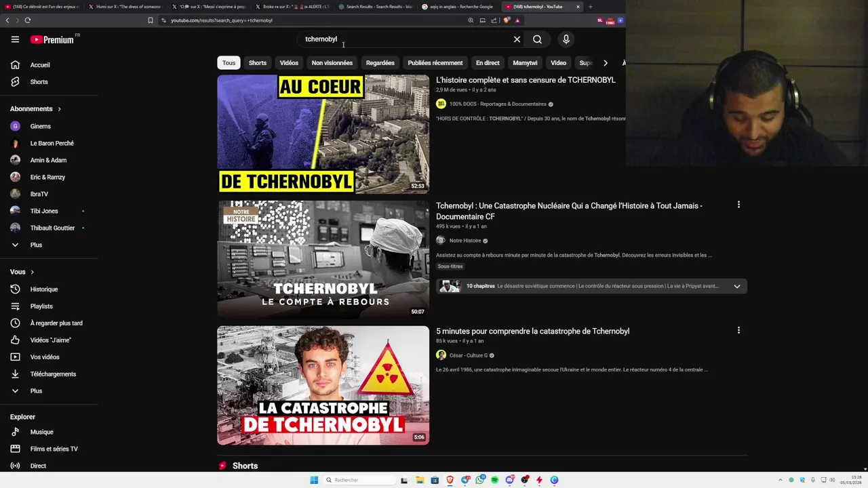Select the Non visionnées filter chip
868x488 pixels.
pyautogui.click(x=332, y=63)
